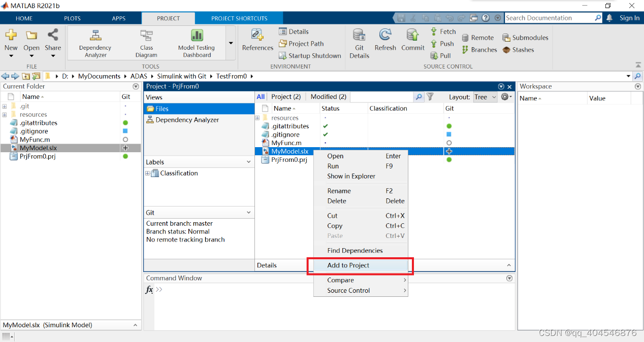Go up one folder level
Image resolution: width=644 pixels, height=342 pixels.
click(26, 76)
